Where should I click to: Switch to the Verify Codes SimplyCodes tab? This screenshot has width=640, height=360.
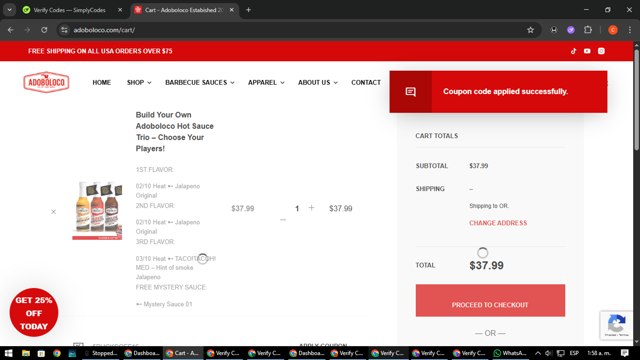[x=69, y=10]
